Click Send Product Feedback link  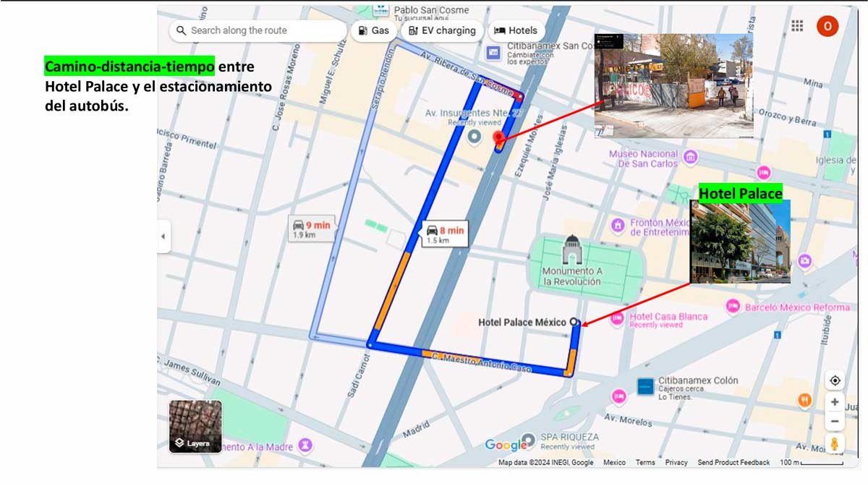click(733, 463)
